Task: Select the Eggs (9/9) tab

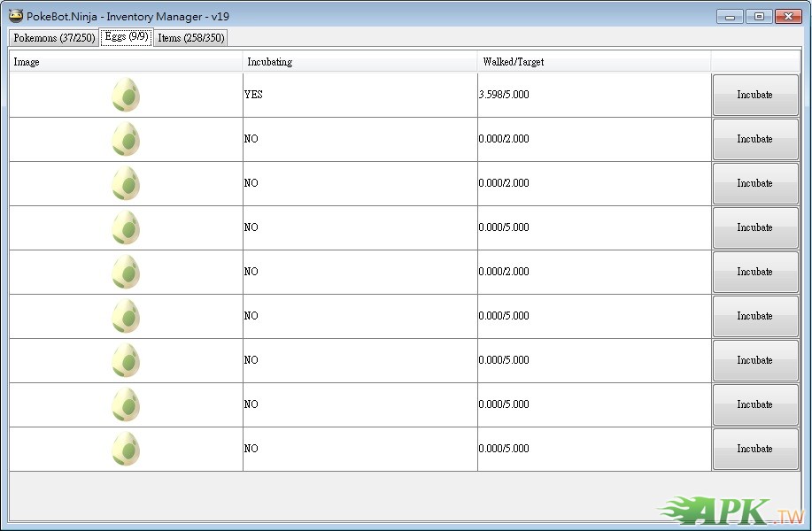Action: [x=126, y=37]
